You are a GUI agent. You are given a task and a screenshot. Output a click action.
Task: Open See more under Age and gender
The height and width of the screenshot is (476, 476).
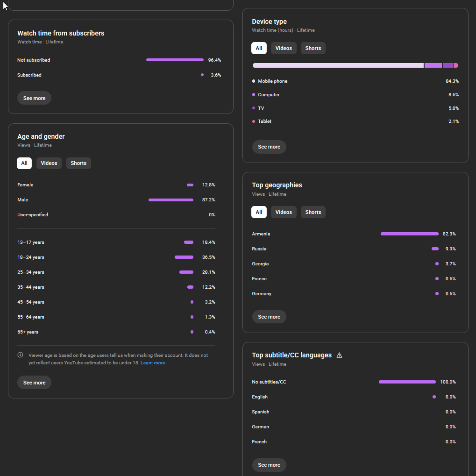point(34,383)
